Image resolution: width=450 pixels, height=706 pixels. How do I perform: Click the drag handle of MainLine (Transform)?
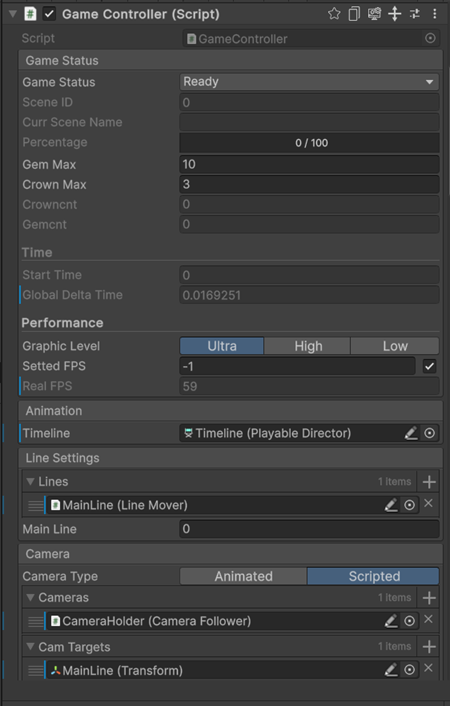36,670
